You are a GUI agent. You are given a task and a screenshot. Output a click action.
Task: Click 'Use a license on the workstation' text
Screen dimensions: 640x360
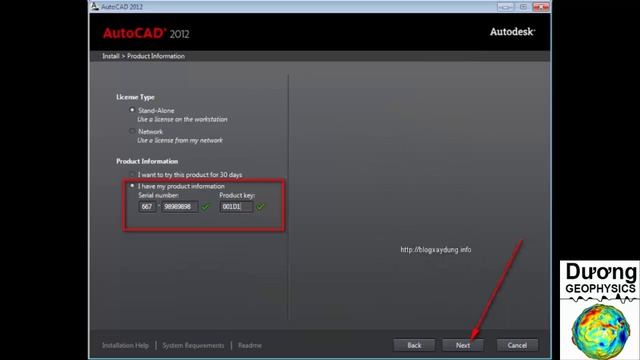tap(182, 119)
